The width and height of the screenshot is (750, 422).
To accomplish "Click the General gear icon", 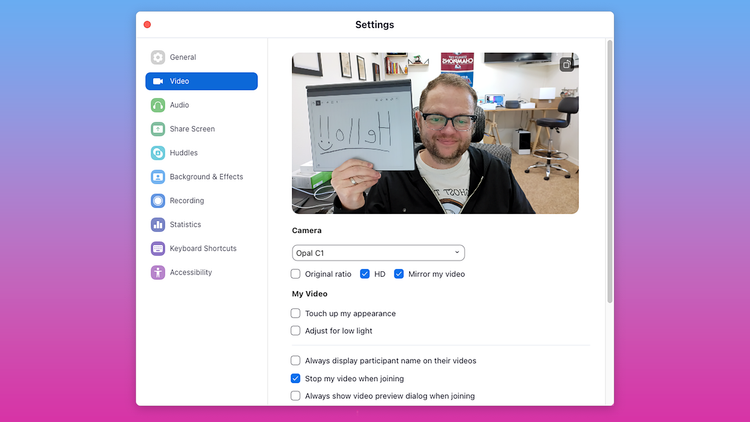I will (158, 57).
